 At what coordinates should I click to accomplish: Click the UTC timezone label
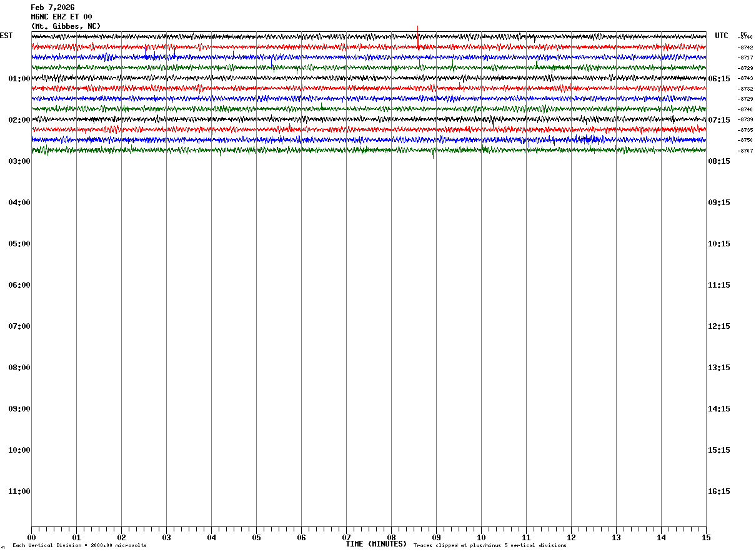pos(722,36)
